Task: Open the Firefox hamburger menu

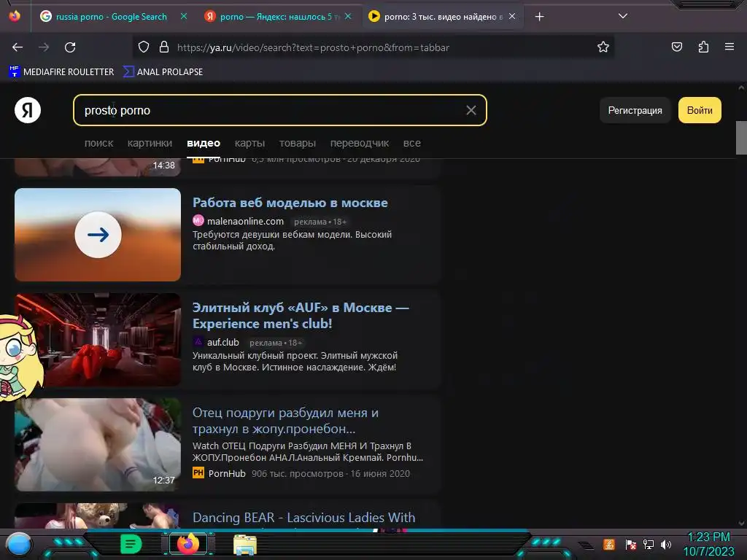Action: click(729, 47)
